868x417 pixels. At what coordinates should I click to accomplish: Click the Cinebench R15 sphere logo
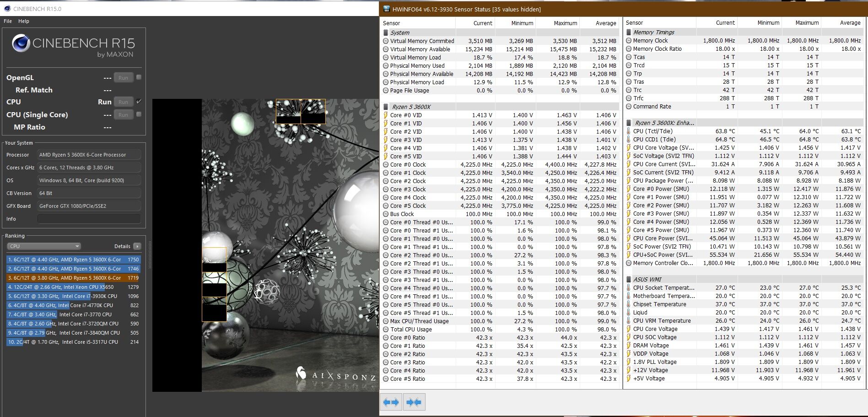[x=21, y=43]
